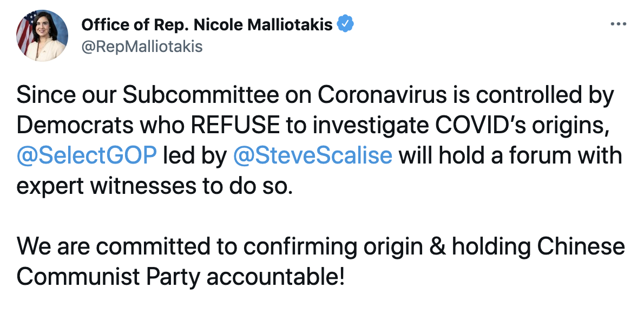
Task: Open Rep. Malliotakis profile avatar photo
Action: (42, 35)
